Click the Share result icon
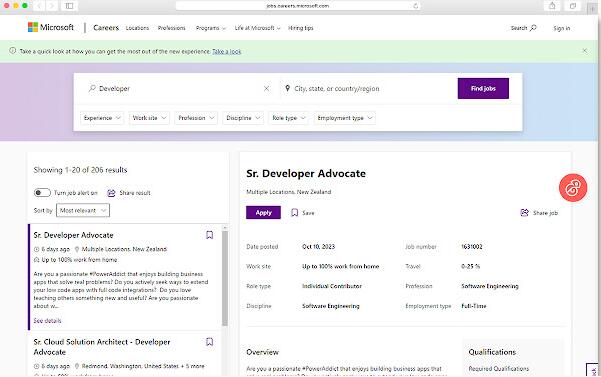This screenshot has width=601, height=377. coord(111,193)
